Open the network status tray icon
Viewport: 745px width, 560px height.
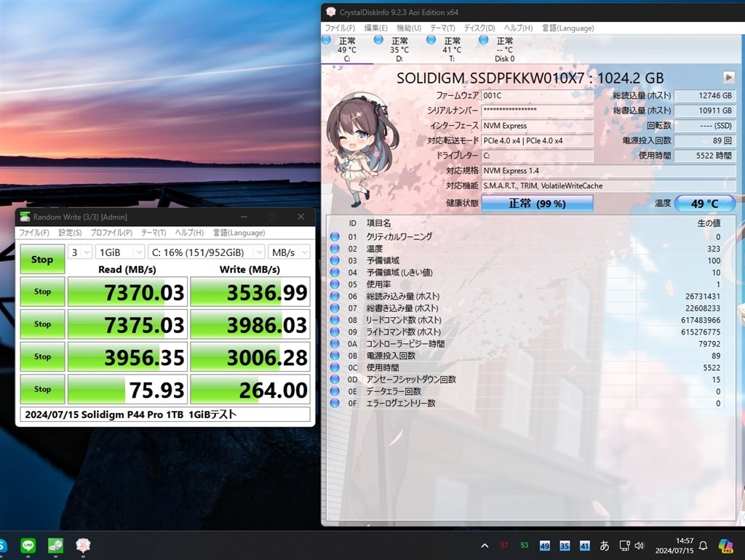[x=624, y=545]
